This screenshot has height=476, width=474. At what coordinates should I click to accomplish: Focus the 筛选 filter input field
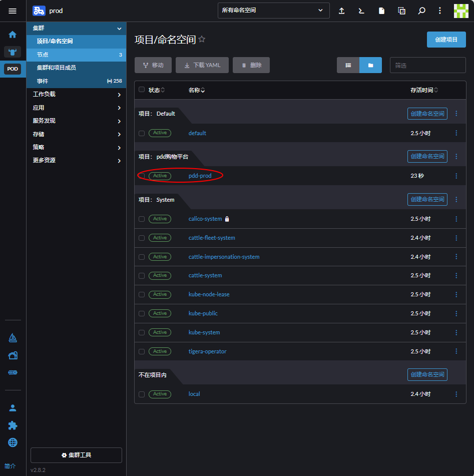point(427,65)
